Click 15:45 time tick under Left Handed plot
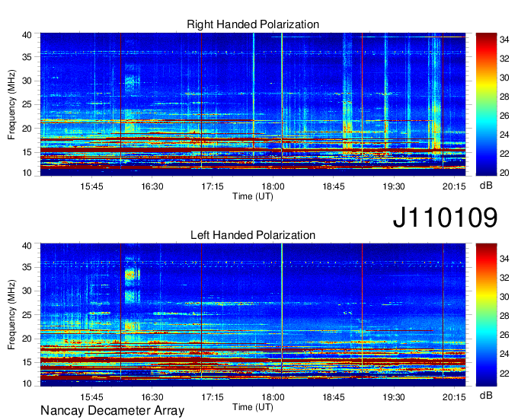 tap(91, 397)
